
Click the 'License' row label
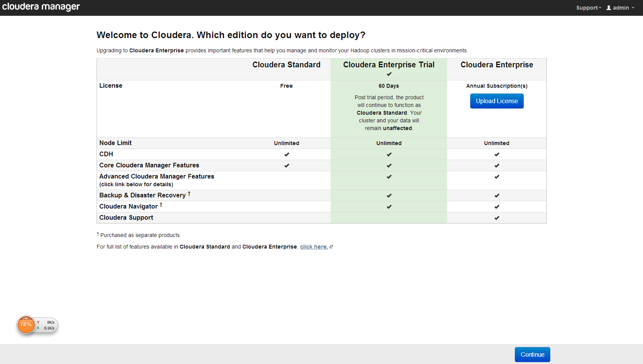[x=111, y=85]
